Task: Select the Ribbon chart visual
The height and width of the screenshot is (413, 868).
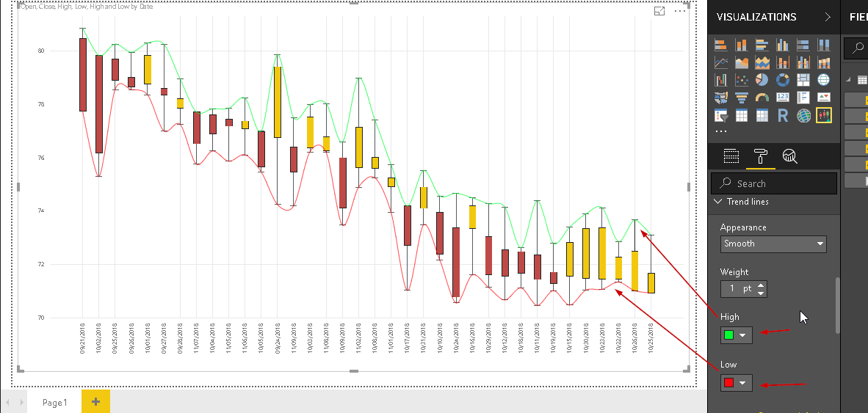Action: [x=824, y=62]
